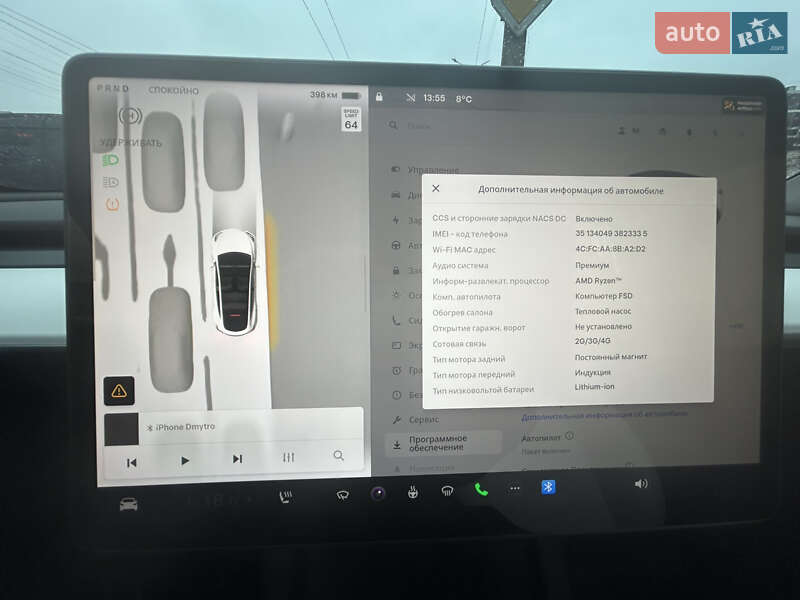Open search with the magnifier in the media player
This screenshot has width=800, height=600.
coord(340,455)
